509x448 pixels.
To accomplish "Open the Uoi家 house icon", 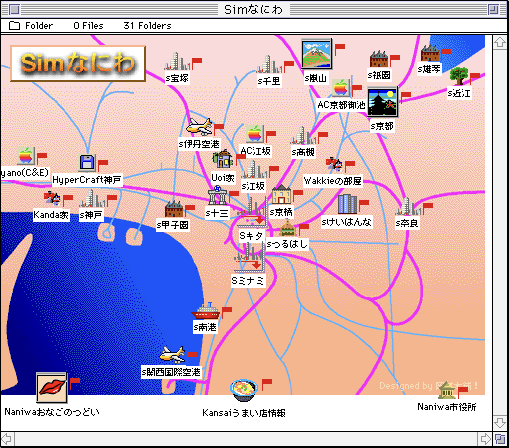I will tap(223, 159).
